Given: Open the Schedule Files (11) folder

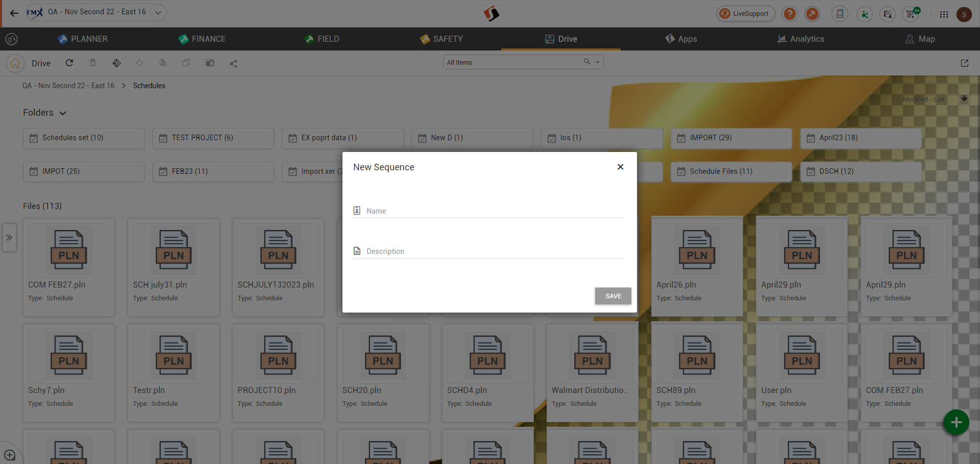Looking at the screenshot, I should tap(731, 172).
